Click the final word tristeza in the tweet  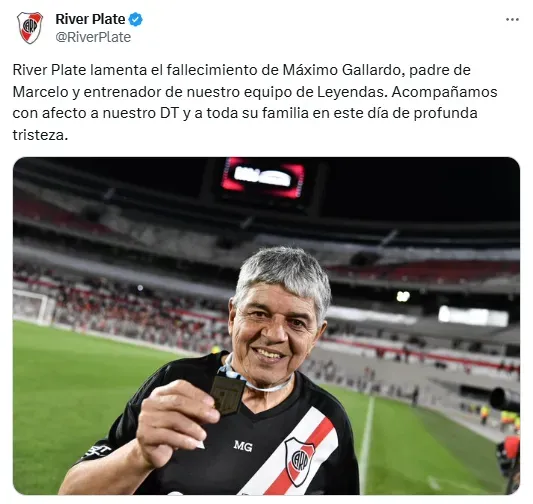point(40,135)
